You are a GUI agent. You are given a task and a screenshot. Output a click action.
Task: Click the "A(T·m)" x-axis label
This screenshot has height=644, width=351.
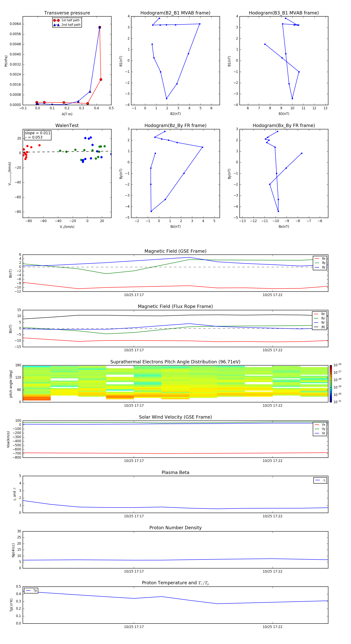pyautogui.click(x=67, y=114)
